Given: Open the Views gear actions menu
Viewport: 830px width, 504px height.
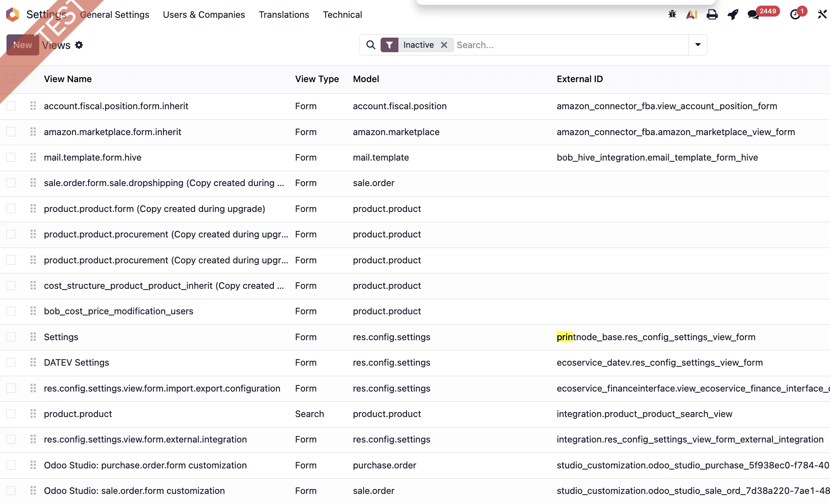Looking at the screenshot, I should (x=79, y=45).
